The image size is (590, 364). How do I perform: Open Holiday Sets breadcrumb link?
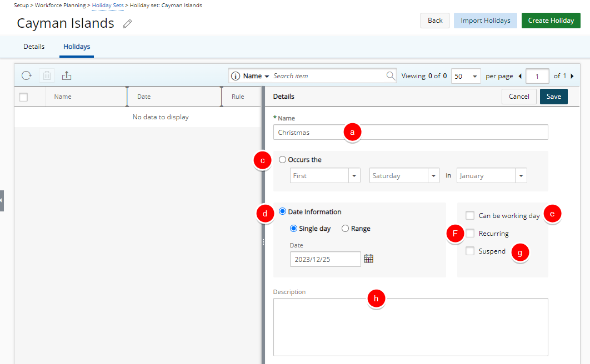[108, 5]
